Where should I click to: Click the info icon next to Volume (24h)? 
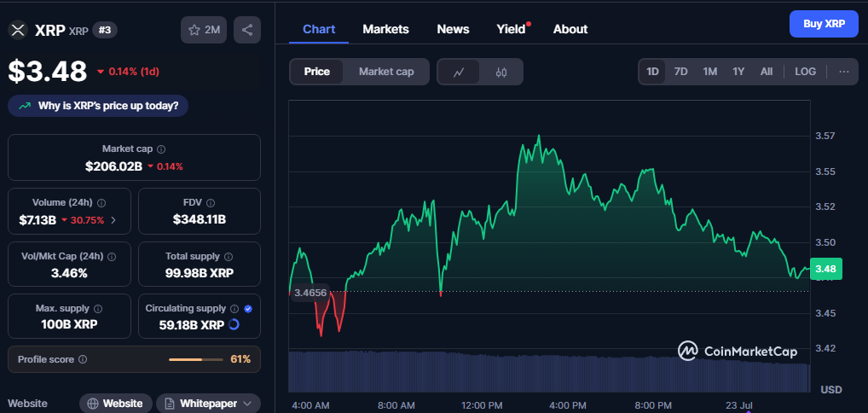click(x=101, y=203)
